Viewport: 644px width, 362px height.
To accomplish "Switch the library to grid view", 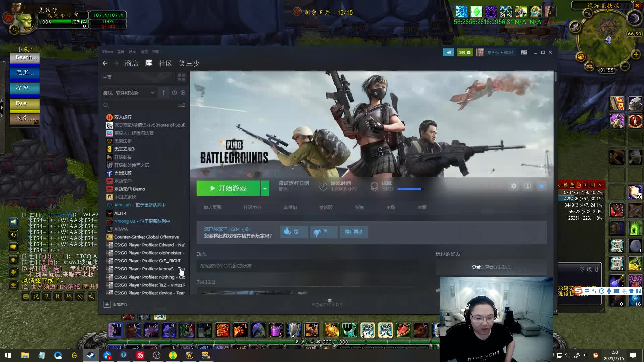I will (181, 77).
